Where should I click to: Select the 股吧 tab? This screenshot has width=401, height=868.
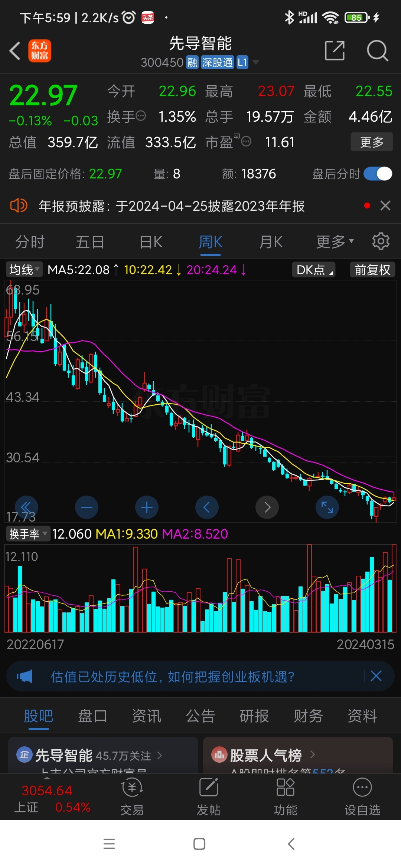39,717
